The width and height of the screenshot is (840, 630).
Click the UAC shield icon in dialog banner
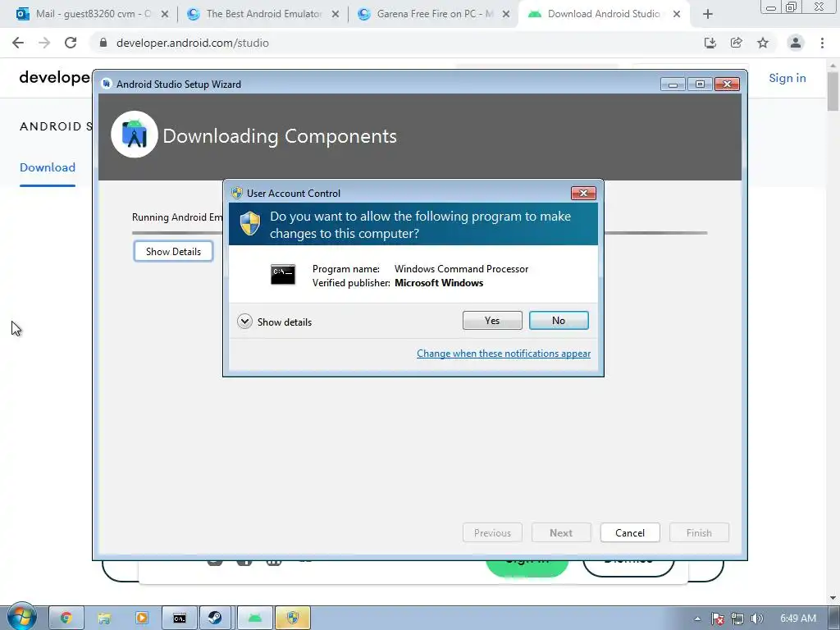pyautogui.click(x=249, y=223)
